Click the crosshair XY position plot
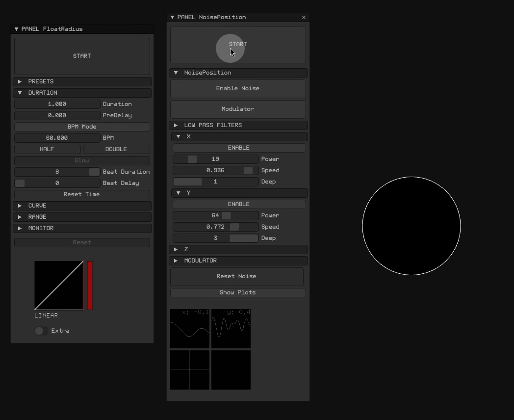514x420 pixels. coord(190,370)
